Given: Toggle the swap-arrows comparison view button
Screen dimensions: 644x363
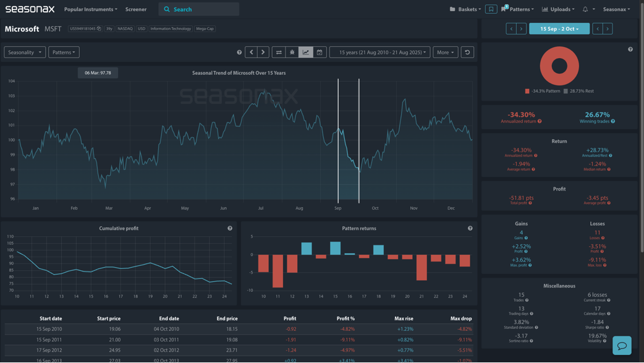Looking at the screenshot, I should (279, 52).
